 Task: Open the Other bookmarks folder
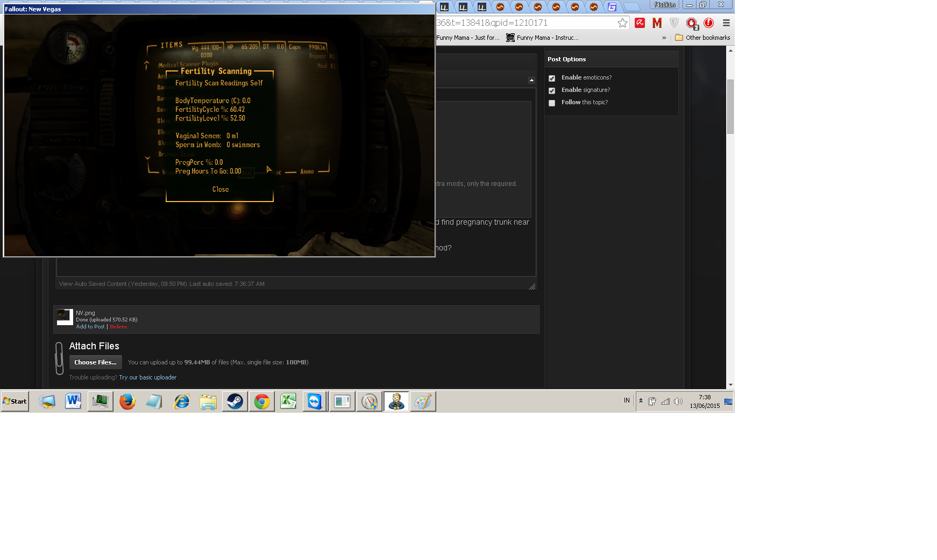click(x=702, y=38)
